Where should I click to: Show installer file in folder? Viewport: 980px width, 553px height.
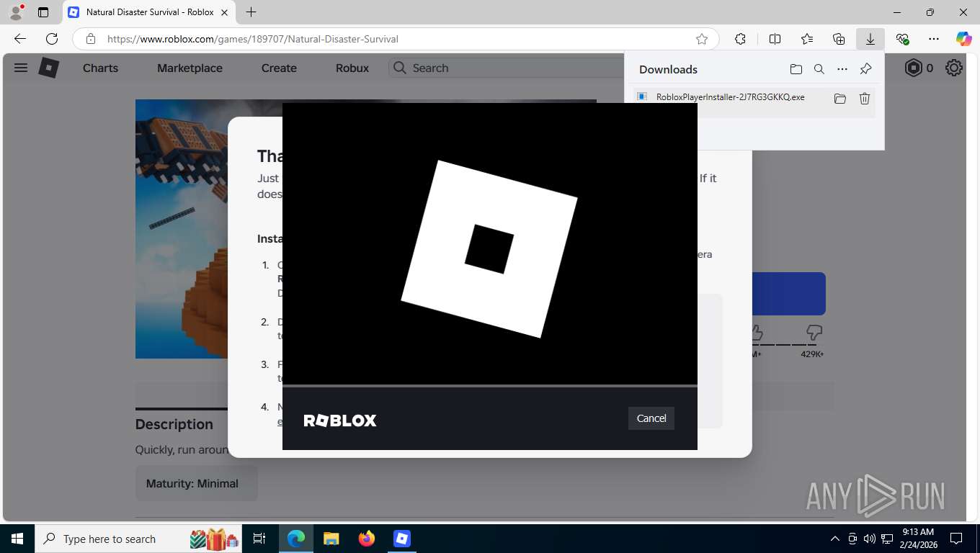[x=840, y=99]
